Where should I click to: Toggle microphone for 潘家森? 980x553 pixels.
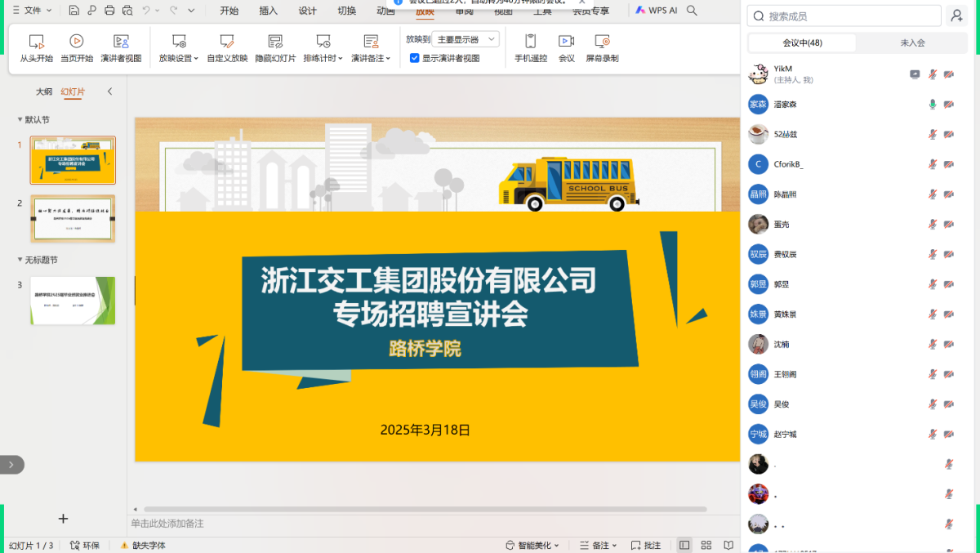point(932,105)
